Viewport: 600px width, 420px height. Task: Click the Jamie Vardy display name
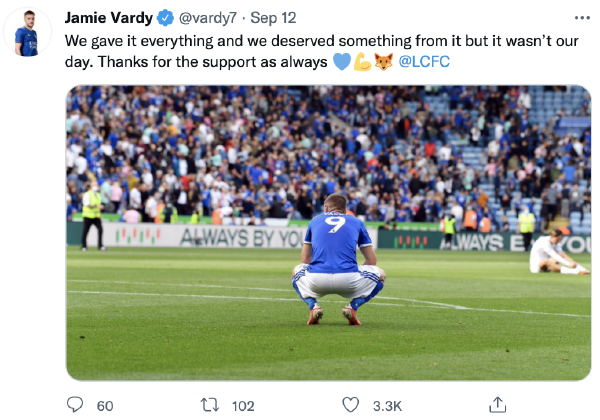click(109, 18)
